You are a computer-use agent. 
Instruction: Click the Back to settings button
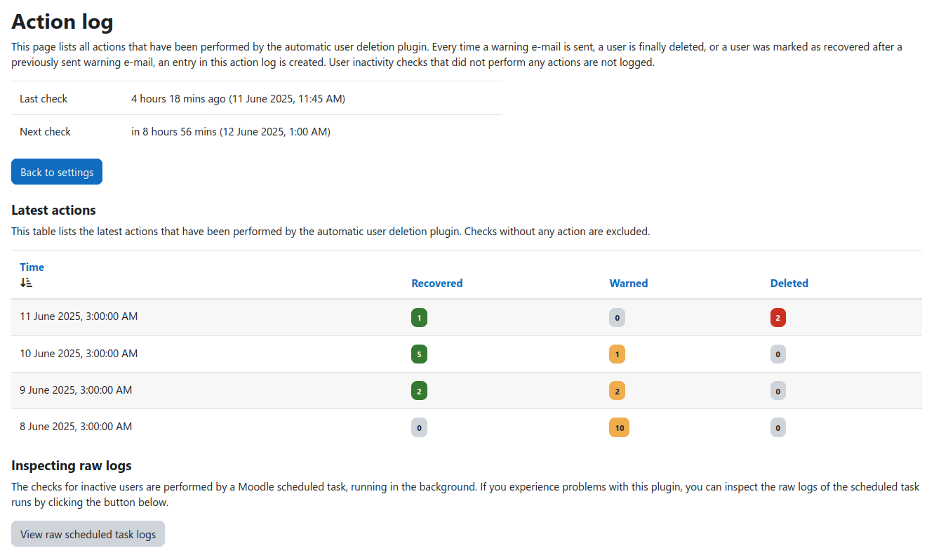57,172
